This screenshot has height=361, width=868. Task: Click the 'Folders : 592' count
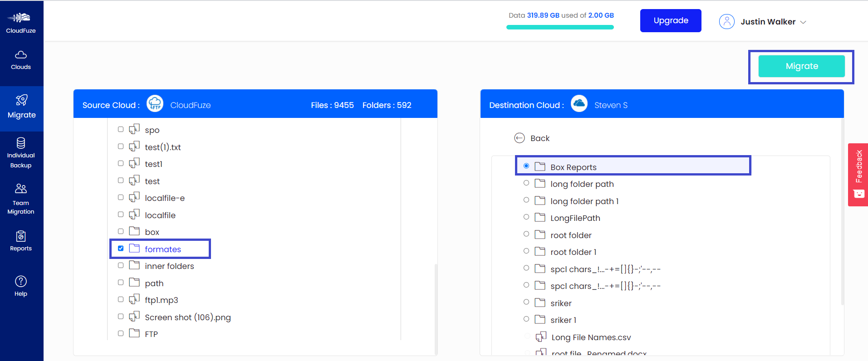(387, 105)
